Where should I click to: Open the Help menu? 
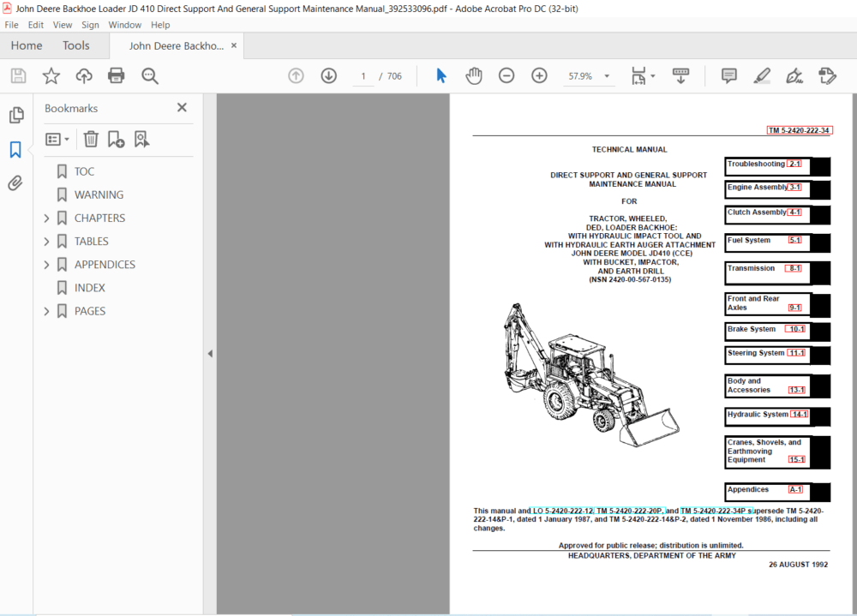point(160,25)
